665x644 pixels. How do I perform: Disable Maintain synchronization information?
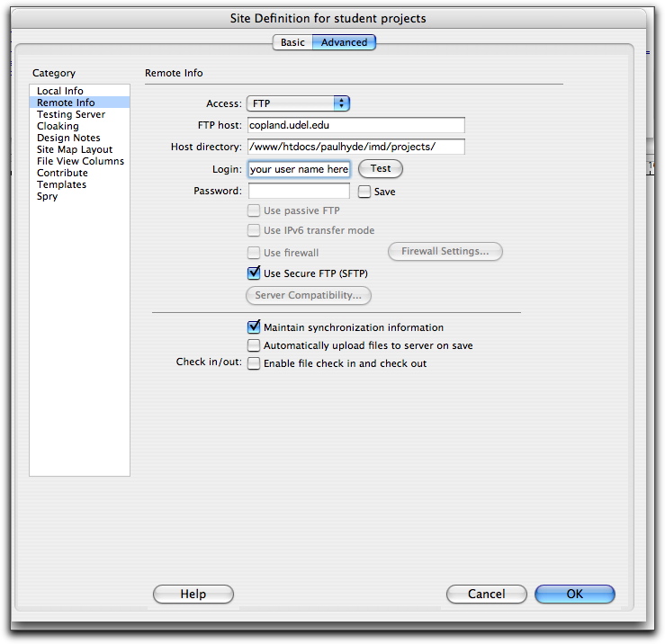254,327
